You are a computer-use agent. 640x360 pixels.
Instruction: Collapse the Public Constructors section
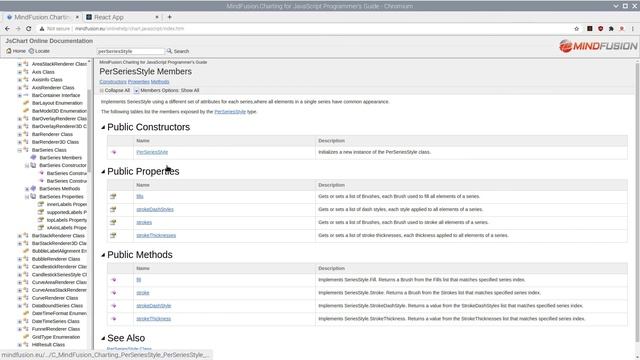103,127
